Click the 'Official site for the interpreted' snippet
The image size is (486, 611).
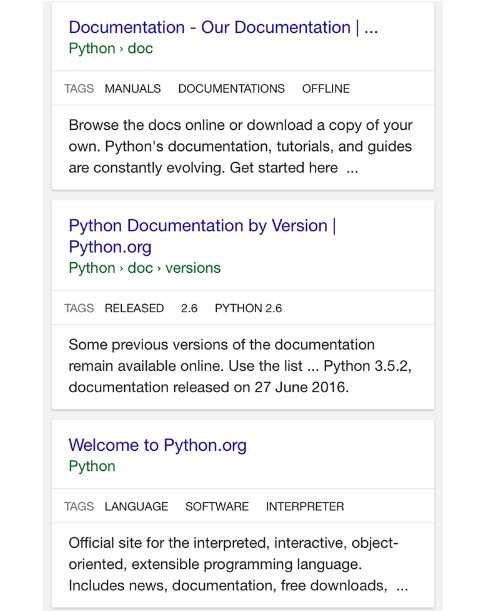pyautogui.click(x=238, y=564)
